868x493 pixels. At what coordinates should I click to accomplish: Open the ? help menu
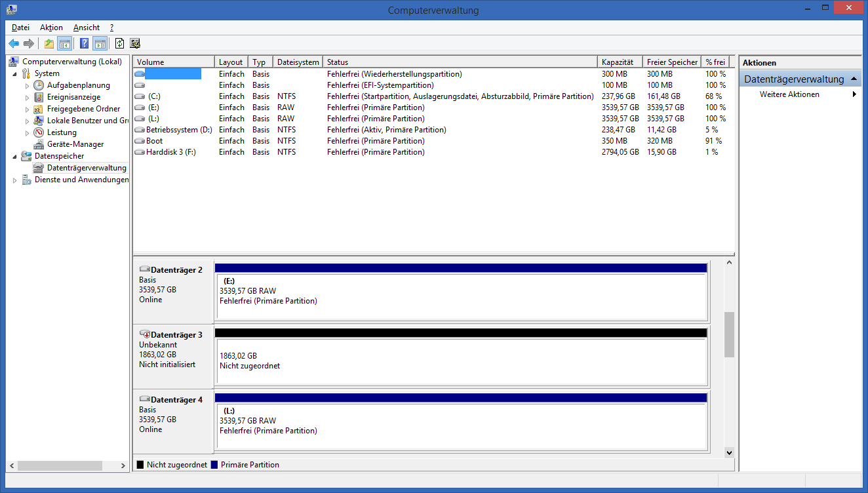tap(111, 28)
